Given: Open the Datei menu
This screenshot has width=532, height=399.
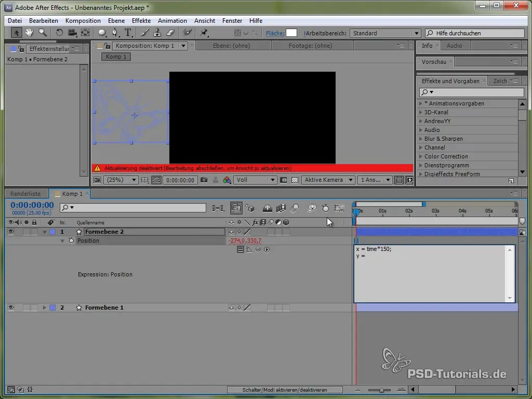Looking at the screenshot, I should (x=15, y=21).
